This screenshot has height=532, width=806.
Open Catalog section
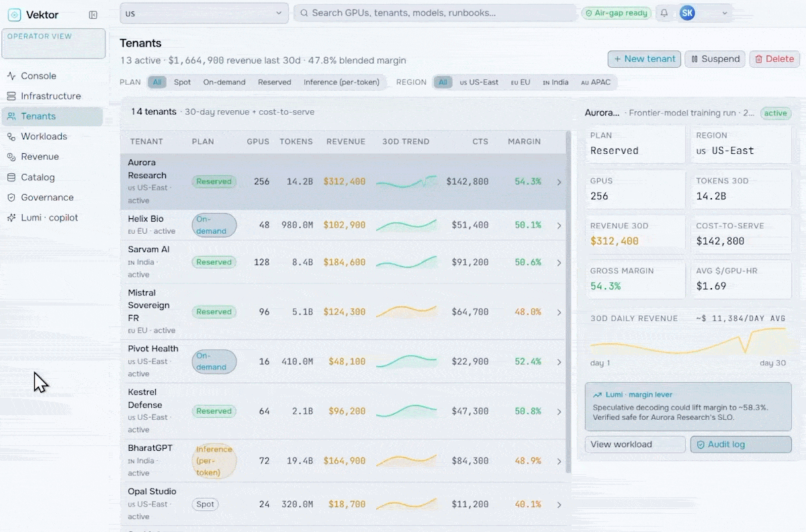click(52, 177)
